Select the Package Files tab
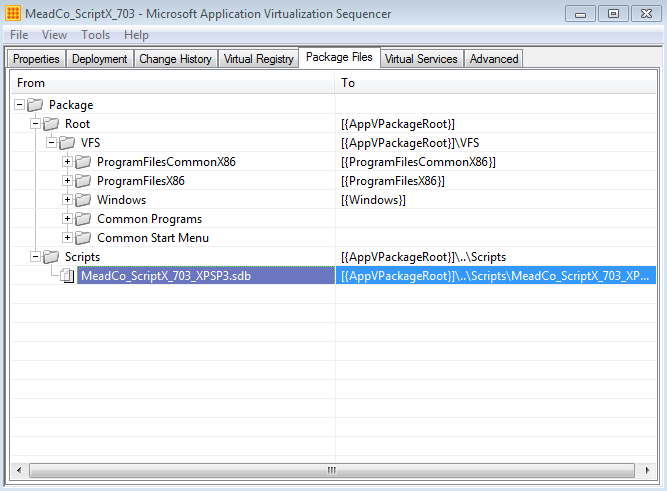667x491 pixels. point(339,57)
